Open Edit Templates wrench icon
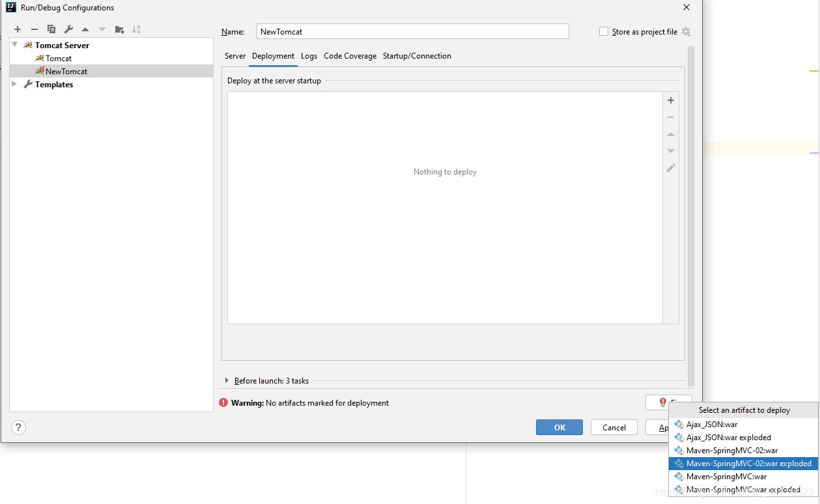 (x=68, y=29)
